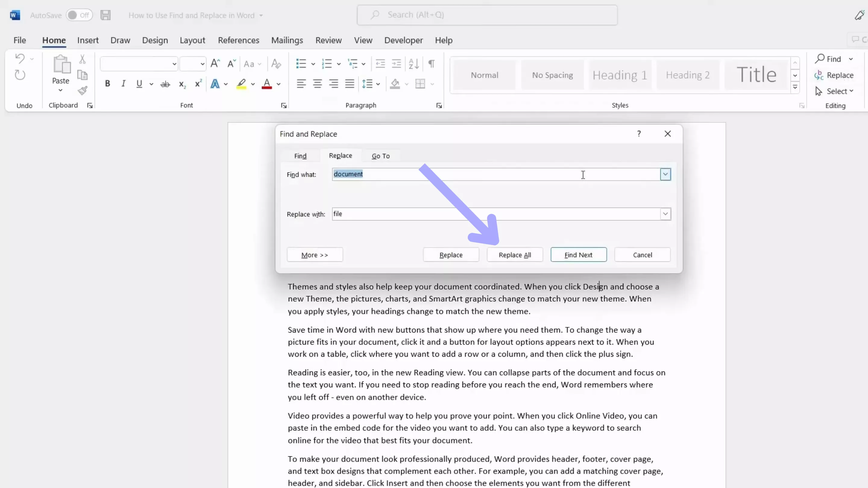The width and height of the screenshot is (868, 488).
Task: Click the Format Painter icon
Action: (83, 91)
